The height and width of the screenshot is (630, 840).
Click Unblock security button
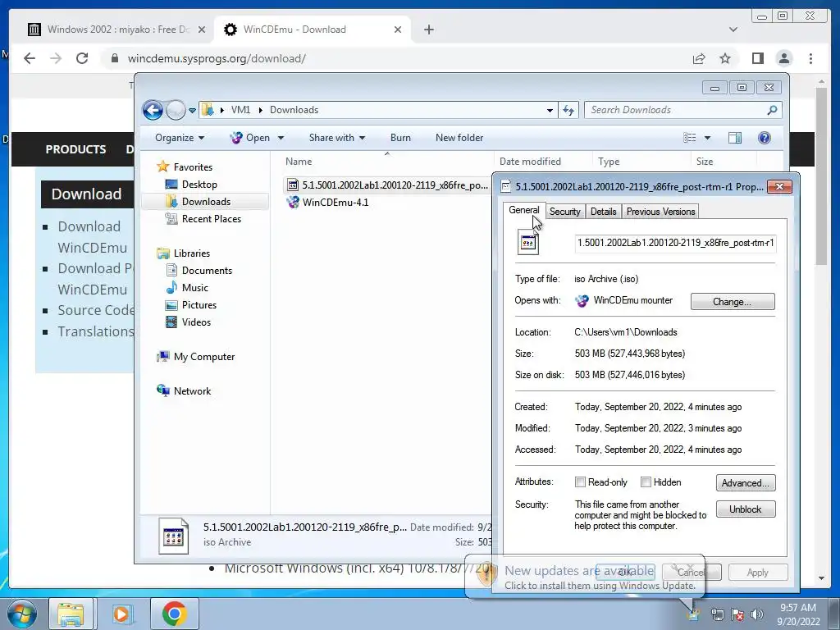click(x=745, y=509)
